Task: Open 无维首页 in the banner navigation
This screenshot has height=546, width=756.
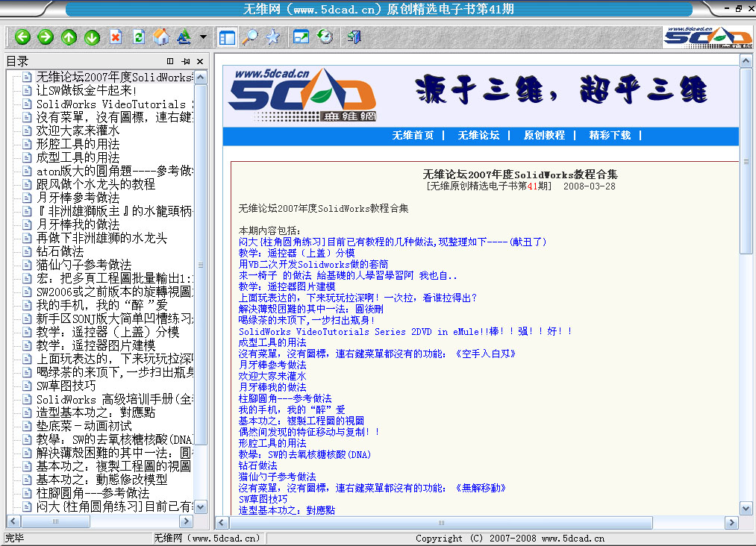Action: coord(413,136)
